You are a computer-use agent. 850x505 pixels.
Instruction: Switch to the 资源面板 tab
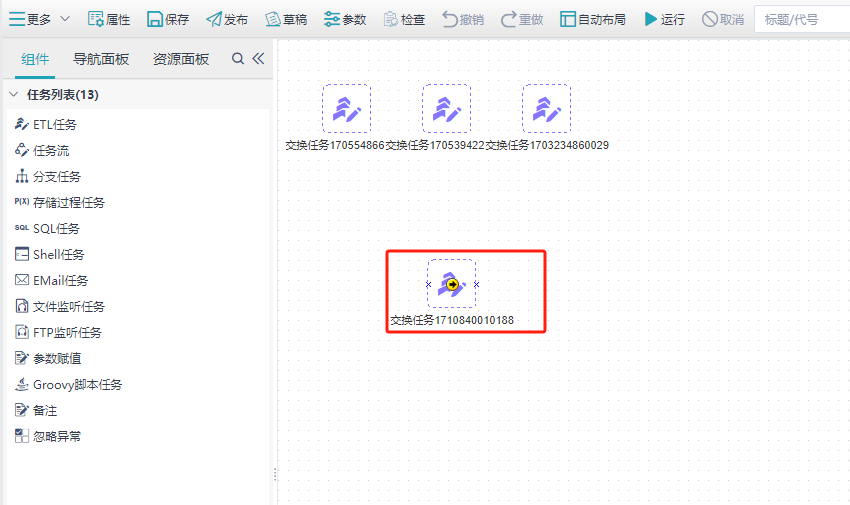coord(181,59)
